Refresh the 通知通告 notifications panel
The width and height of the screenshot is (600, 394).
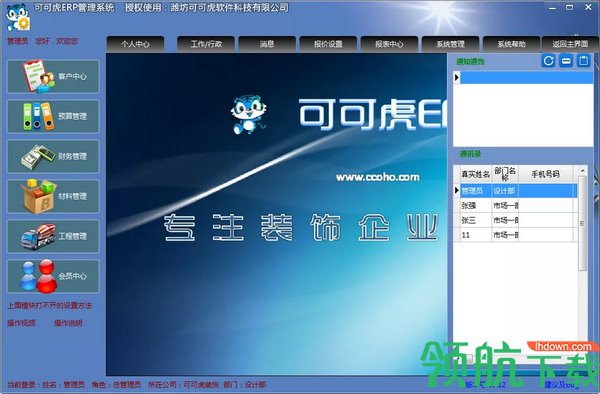pos(548,61)
